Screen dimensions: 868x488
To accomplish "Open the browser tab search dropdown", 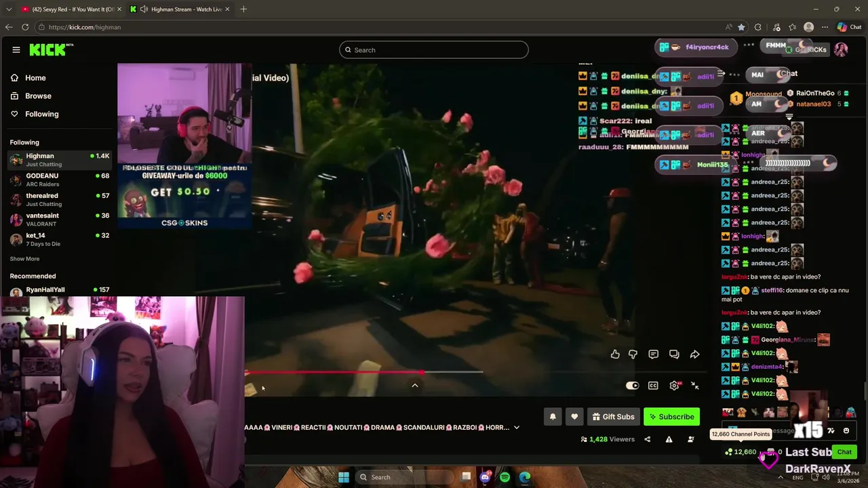I will (x=8, y=9).
